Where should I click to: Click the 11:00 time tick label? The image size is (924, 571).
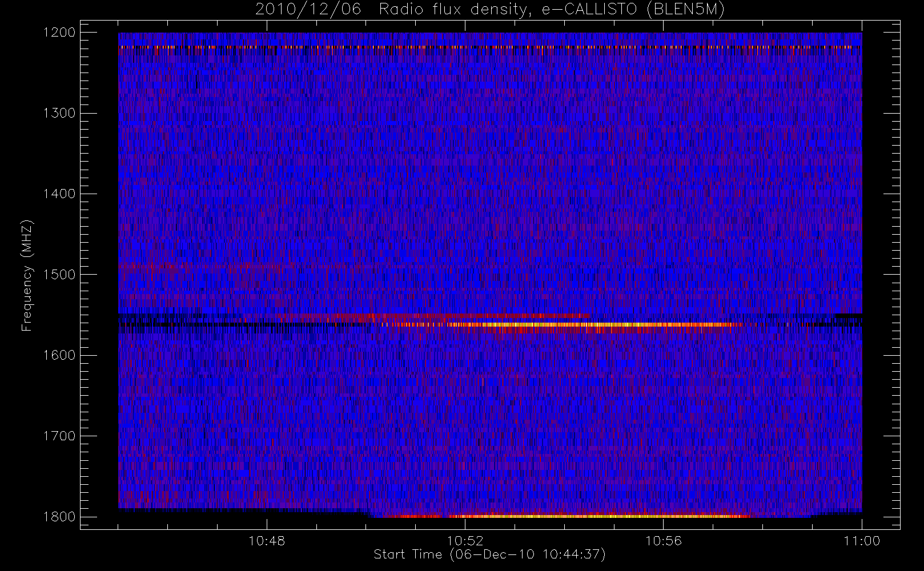click(x=862, y=541)
